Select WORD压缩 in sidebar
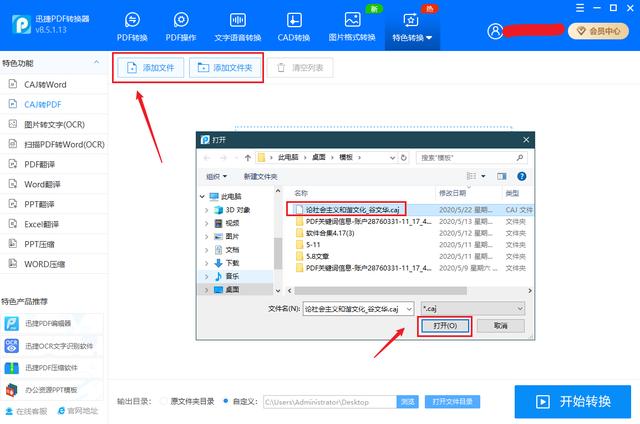Screen dimensions: 640x424 tap(54, 264)
